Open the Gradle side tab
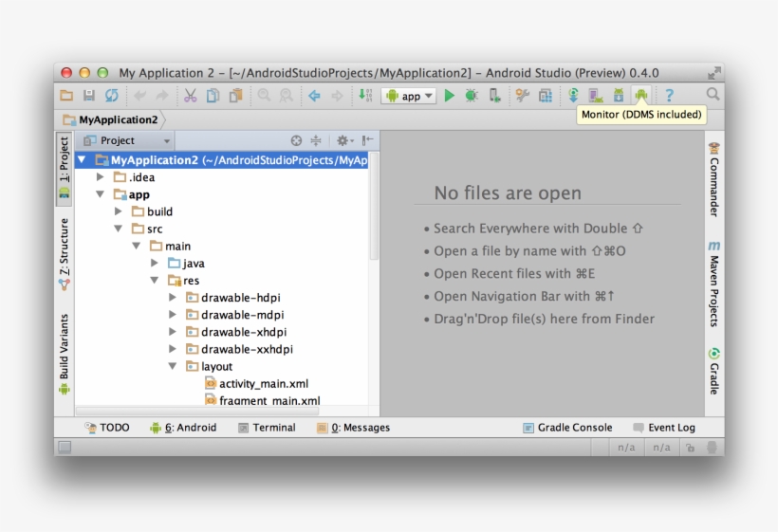This screenshot has height=532, width=778. pos(714,372)
